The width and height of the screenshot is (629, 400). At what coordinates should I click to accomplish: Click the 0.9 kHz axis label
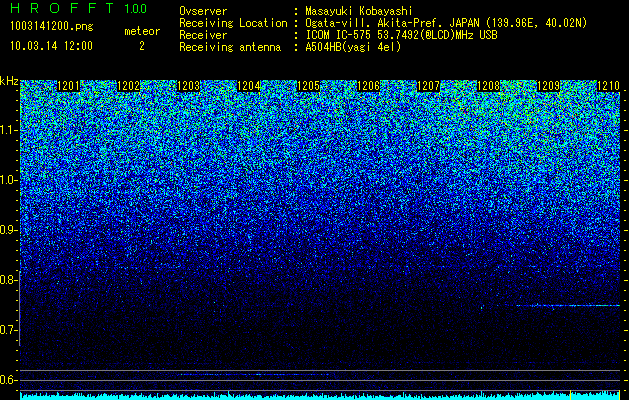pyautogui.click(x=9, y=230)
